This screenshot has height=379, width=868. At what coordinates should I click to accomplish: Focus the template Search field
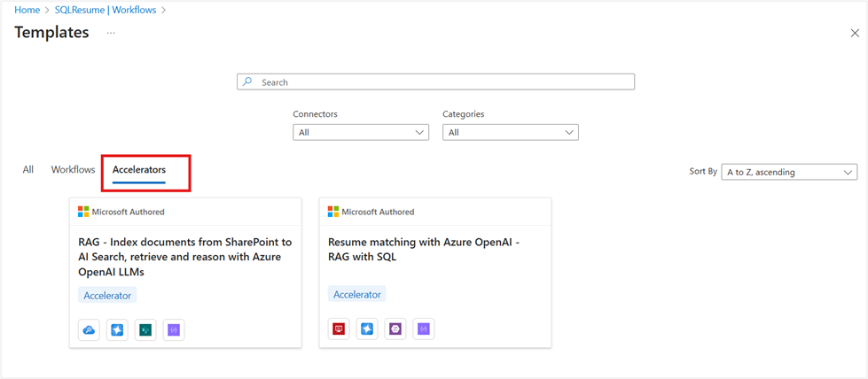435,81
